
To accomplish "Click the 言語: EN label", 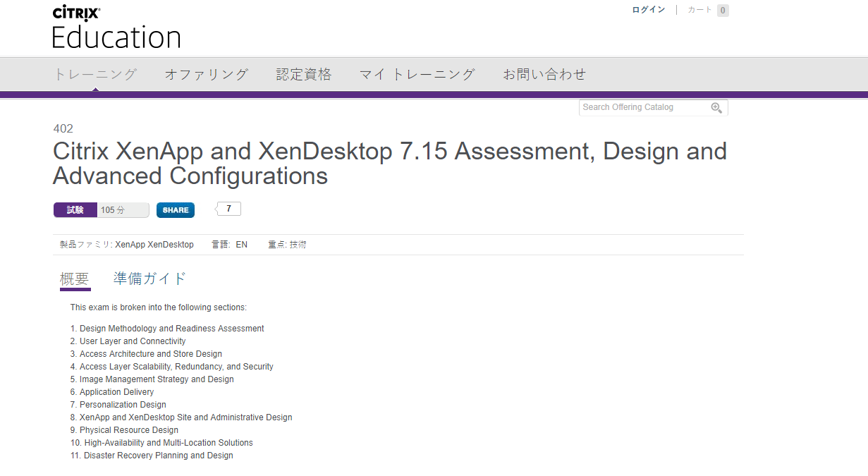I will (230, 245).
